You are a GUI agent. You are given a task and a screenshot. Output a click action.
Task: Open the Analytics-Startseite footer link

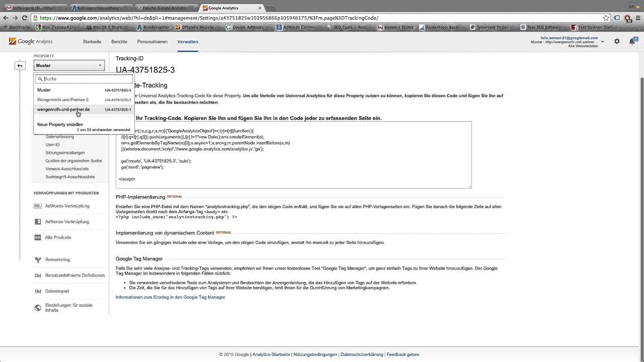click(x=271, y=354)
